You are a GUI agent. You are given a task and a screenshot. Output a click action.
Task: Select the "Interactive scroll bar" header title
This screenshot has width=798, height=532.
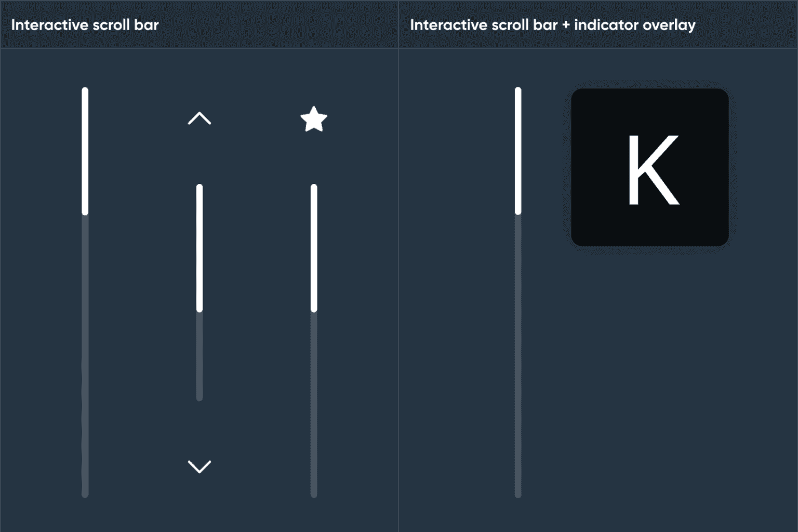pyautogui.click(x=85, y=25)
